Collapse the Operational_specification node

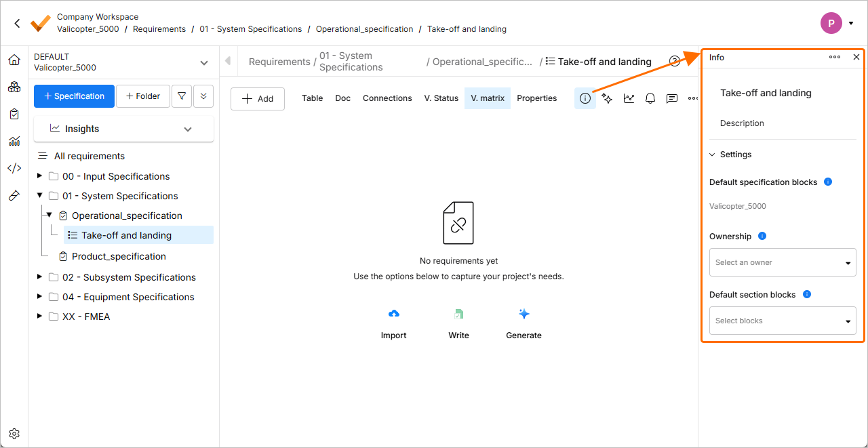tap(50, 215)
